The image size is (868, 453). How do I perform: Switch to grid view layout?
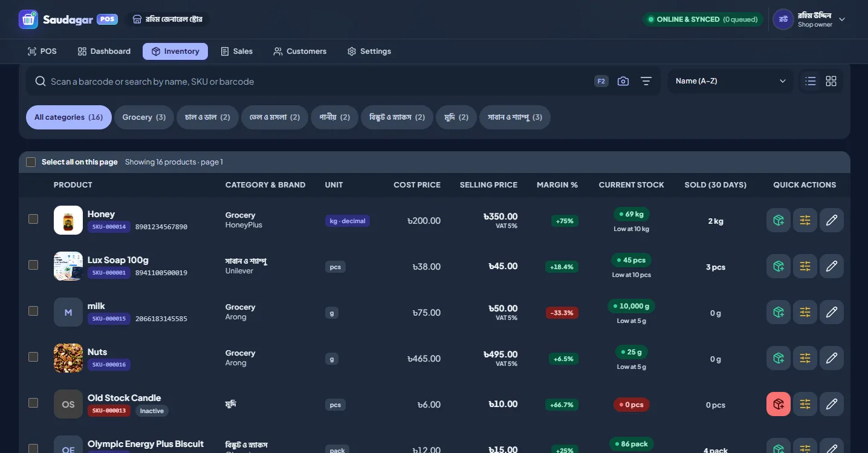(x=831, y=81)
